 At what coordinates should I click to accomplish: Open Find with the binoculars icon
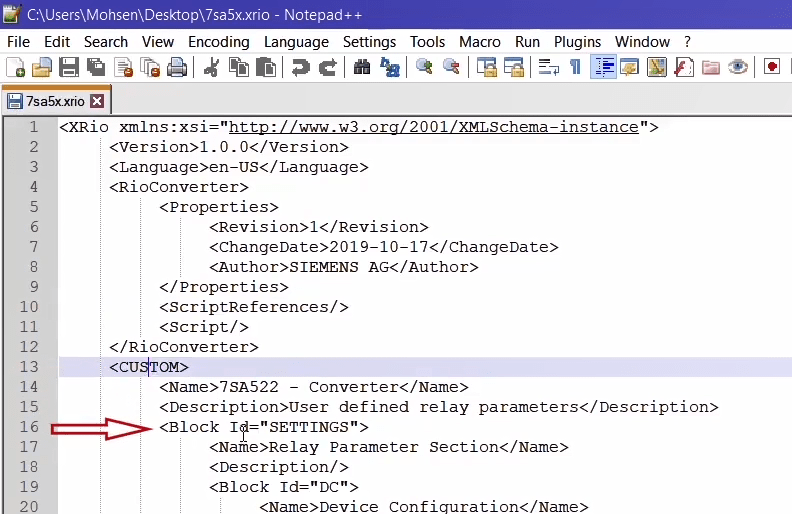tap(362, 68)
